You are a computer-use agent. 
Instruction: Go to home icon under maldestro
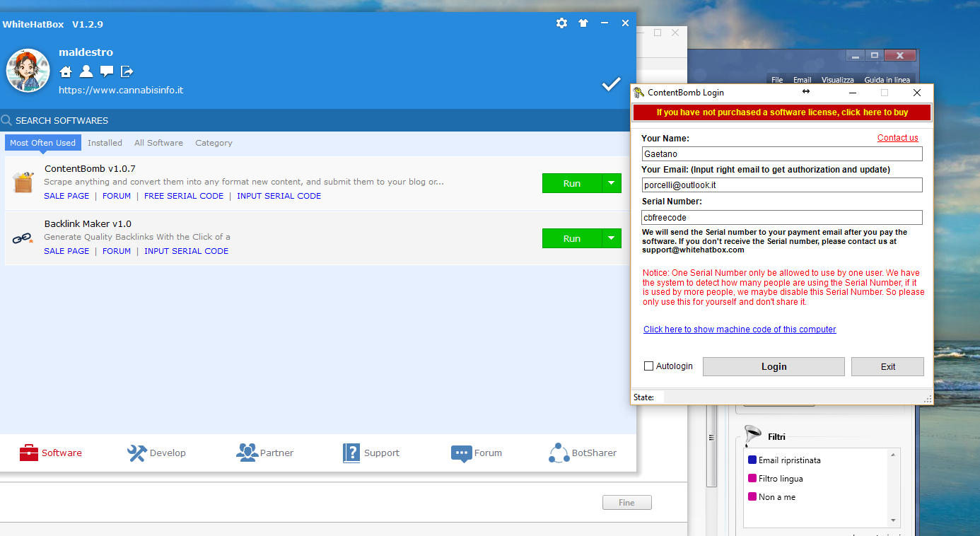click(x=66, y=71)
